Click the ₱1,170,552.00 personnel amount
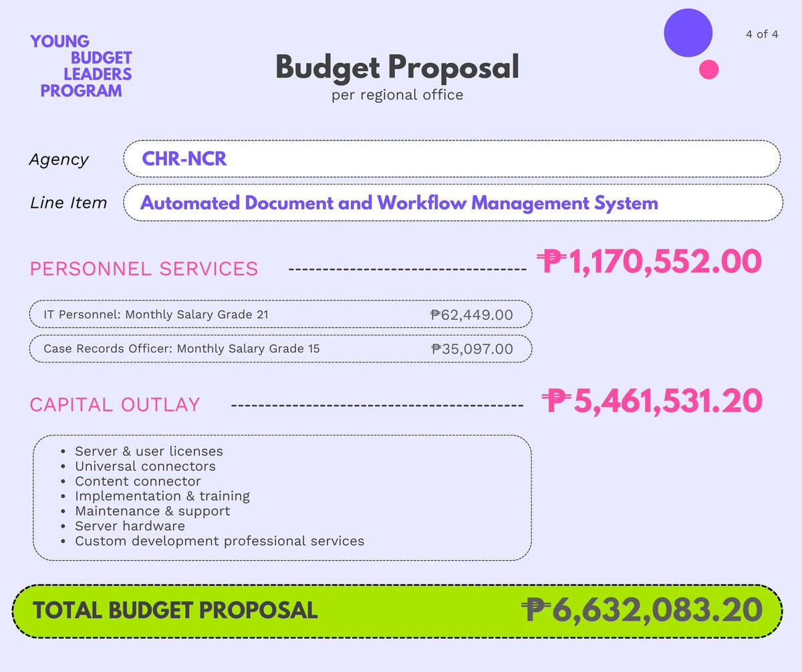Screen dimensions: 802x672 648,261
